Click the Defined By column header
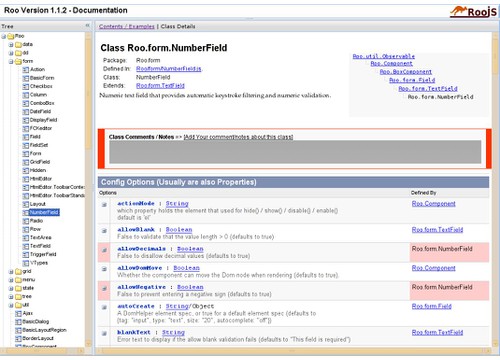Image resolution: width=500 pixels, height=360 pixels. coord(423,193)
